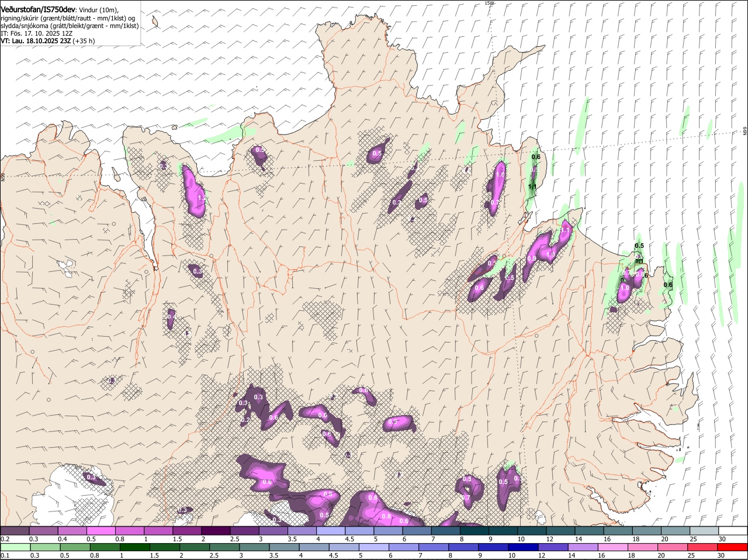Click the '0.1' label in the lower legend
Viewport: 748px width, 560px height.
pos(5,556)
